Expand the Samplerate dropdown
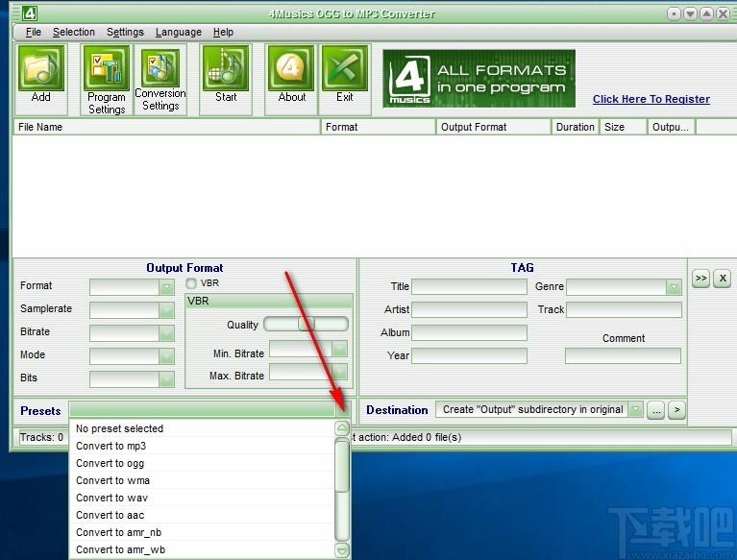 (166, 310)
